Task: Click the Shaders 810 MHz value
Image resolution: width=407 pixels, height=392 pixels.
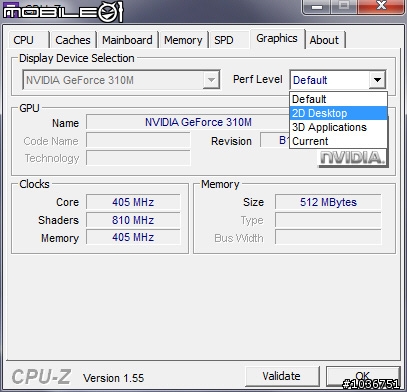Action: pos(133,220)
